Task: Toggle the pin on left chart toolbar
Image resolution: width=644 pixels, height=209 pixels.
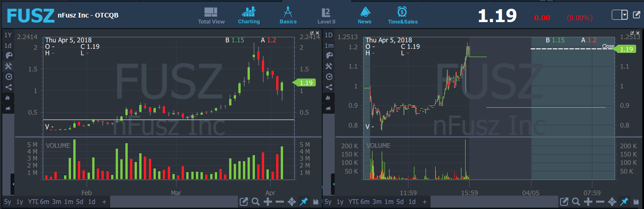Action: pos(304,202)
